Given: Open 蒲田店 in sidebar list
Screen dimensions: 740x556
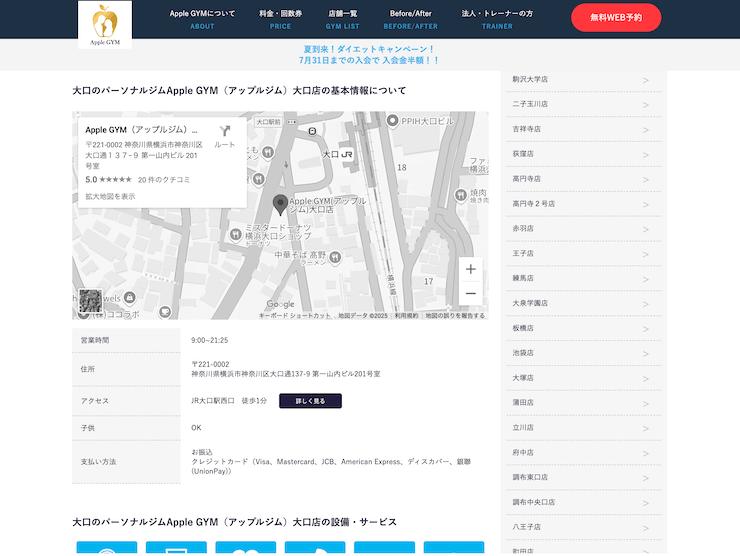Looking at the screenshot, I should 584,403.
